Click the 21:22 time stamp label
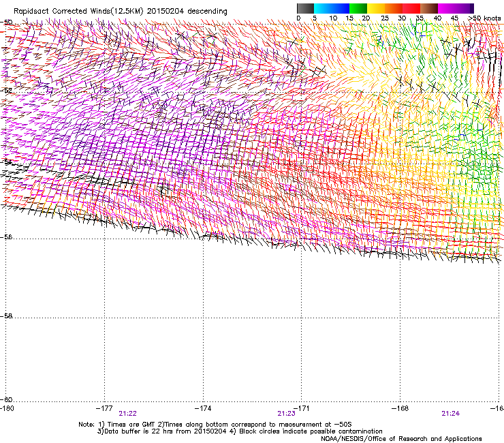This screenshot has width=504, height=443. coord(127,414)
